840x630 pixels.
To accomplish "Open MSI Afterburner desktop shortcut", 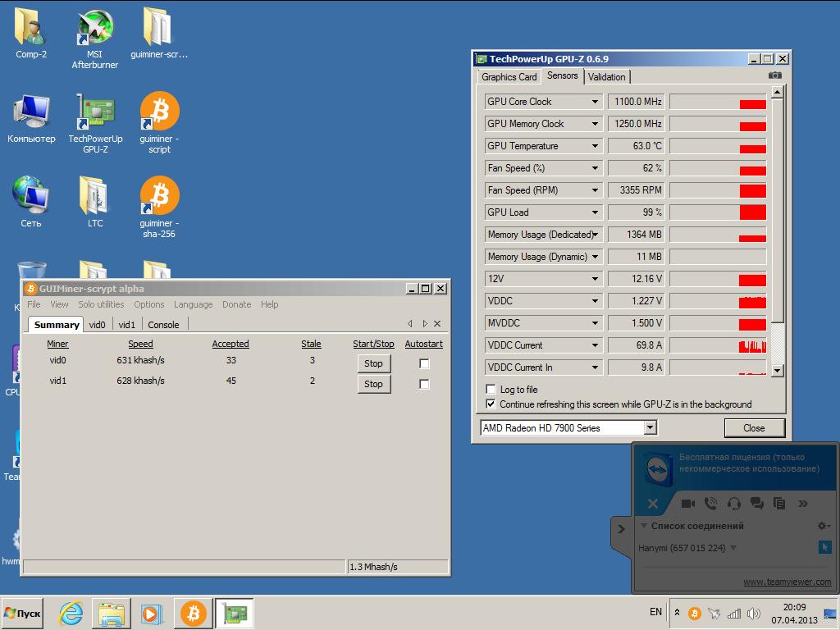I will (x=95, y=31).
